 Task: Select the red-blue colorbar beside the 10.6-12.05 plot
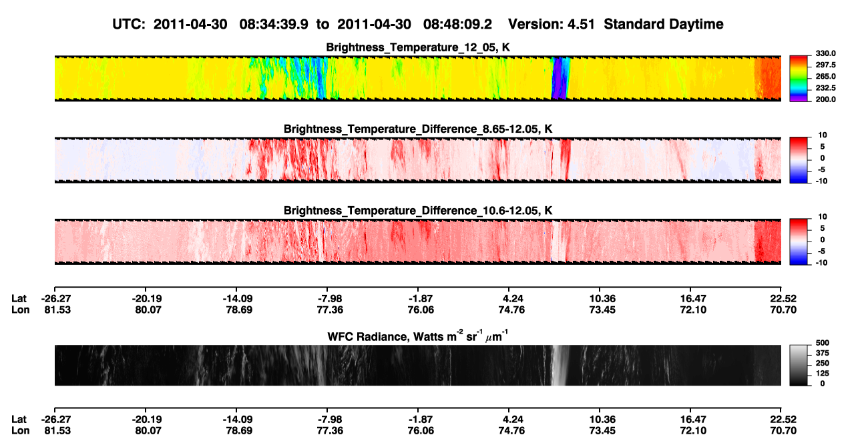click(x=799, y=242)
